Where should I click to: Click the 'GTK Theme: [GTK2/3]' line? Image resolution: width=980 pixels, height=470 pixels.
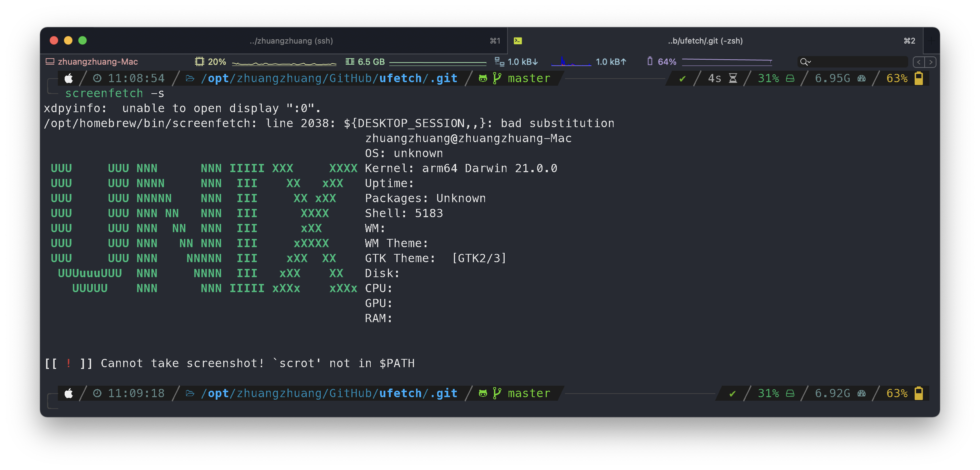click(436, 259)
